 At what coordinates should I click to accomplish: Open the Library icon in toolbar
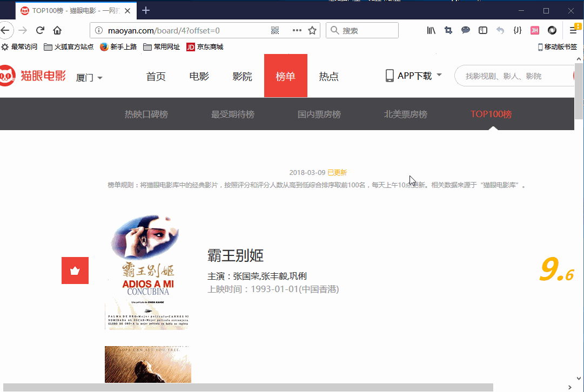click(431, 31)
